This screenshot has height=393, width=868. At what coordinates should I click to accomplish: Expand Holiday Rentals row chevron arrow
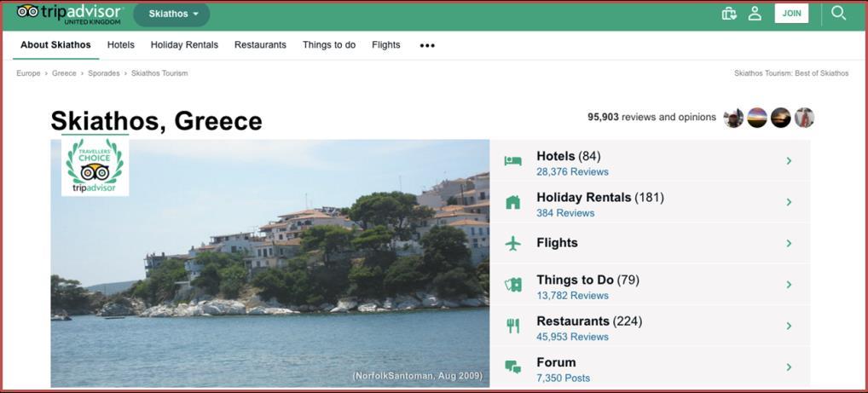pyautogui.click(x=789, y=202)
